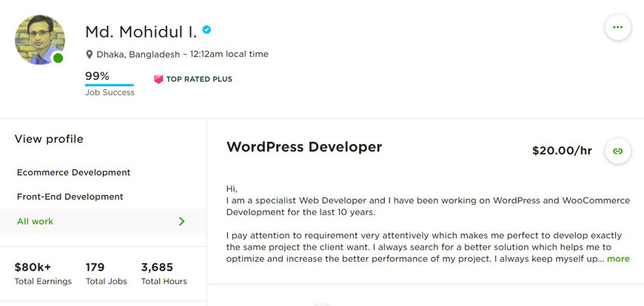Screen dimensions: 644x306
Task: Select Front-End Development profile
Action: pos(70,197)
